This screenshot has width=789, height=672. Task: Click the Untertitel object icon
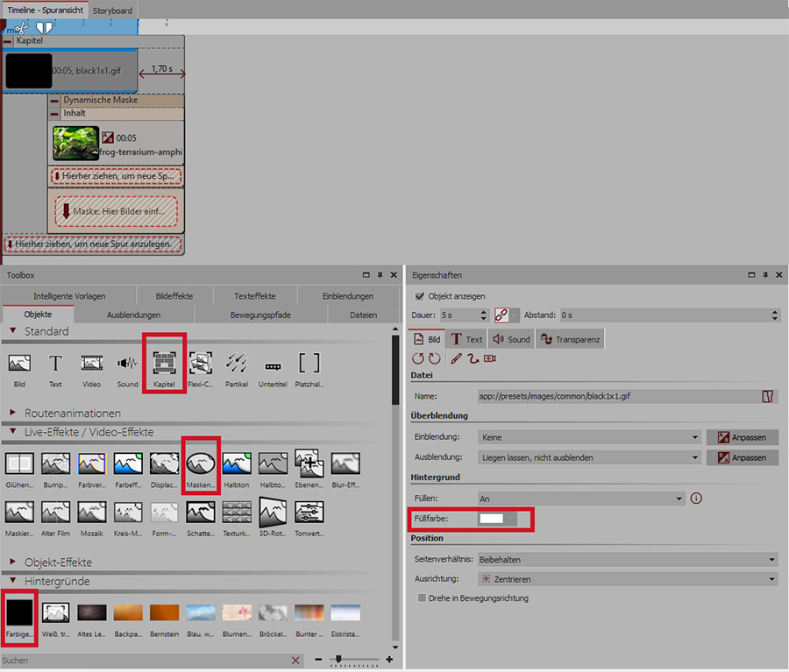coord(272,364)
